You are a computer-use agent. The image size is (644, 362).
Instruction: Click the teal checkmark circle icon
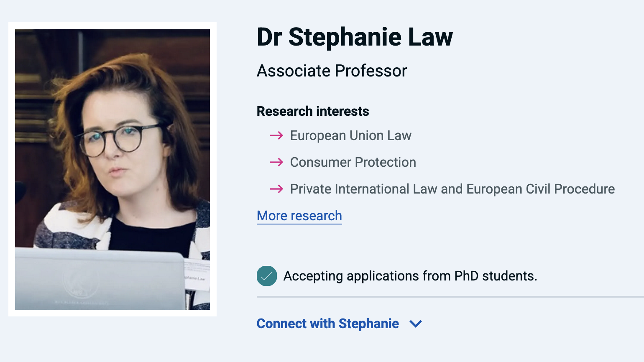click(x=267, y=276)
